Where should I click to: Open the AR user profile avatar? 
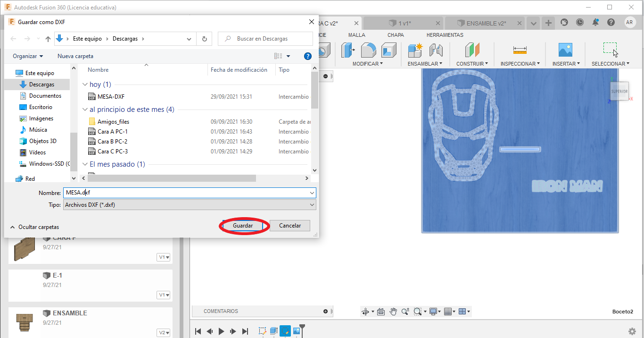(630, 22)
